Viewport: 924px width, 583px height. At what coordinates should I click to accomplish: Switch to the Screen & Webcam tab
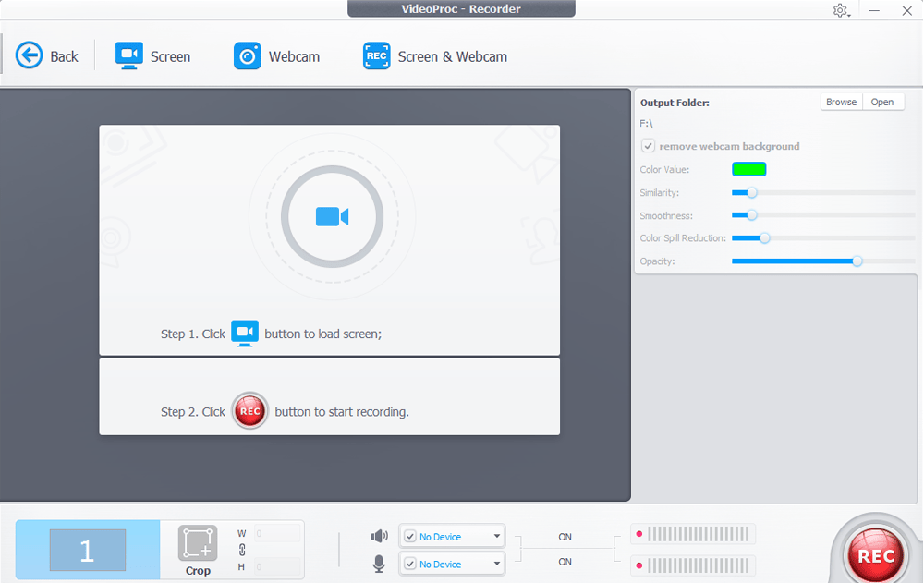tap(377, 55)
